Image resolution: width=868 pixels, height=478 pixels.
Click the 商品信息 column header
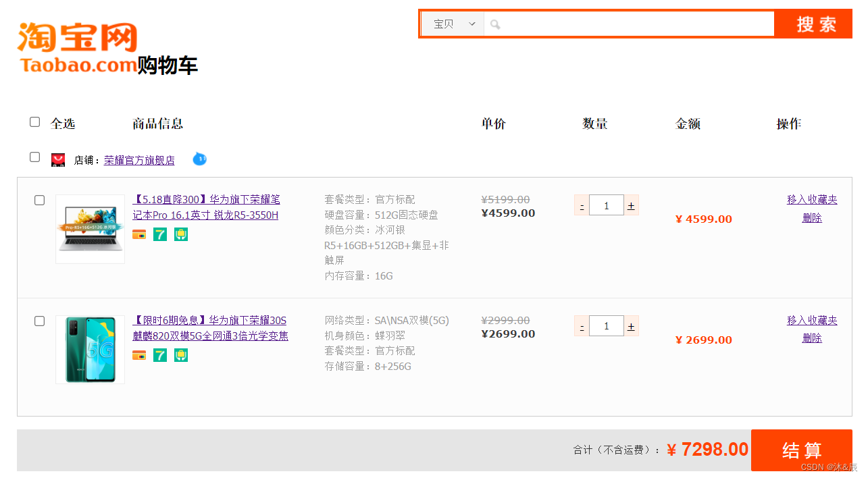pyautogui.click(x=157, y=124)
